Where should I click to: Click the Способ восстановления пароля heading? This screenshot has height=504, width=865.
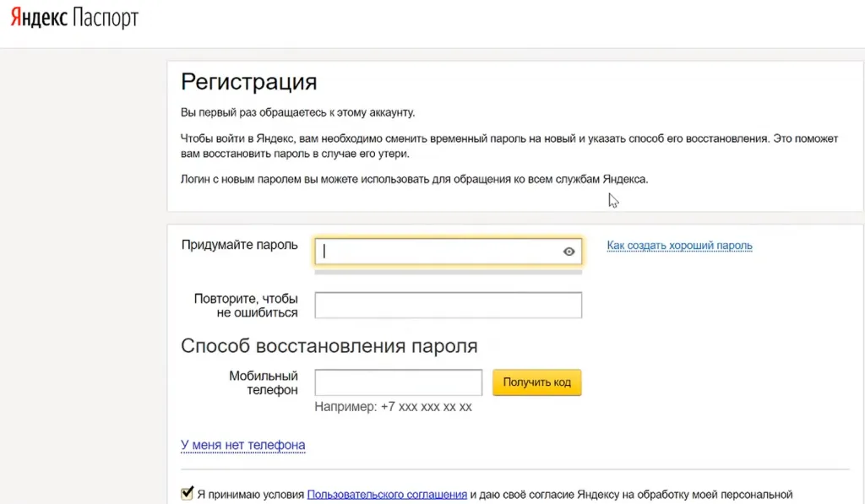(x=329, y=346)
